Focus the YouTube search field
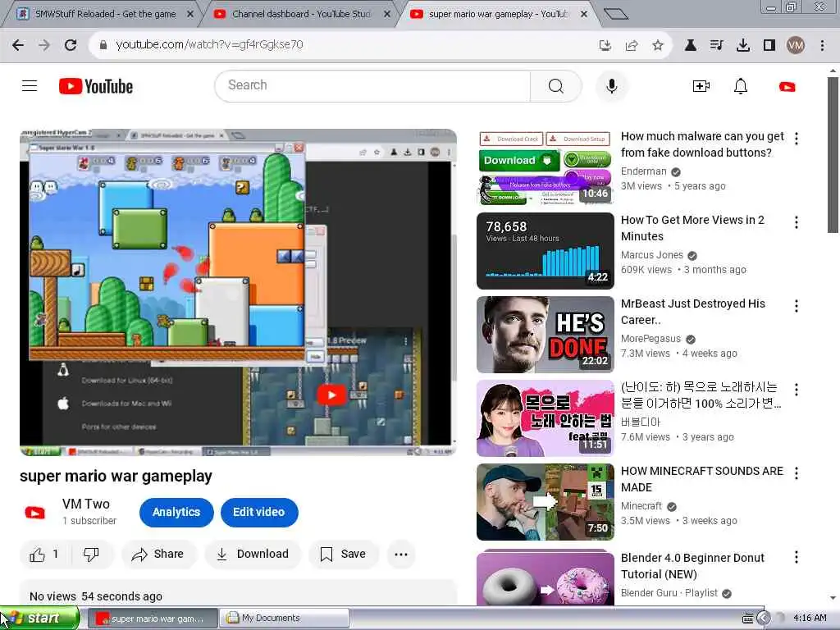This screenshot has width=840, height=630. click(x=372, y=85)
